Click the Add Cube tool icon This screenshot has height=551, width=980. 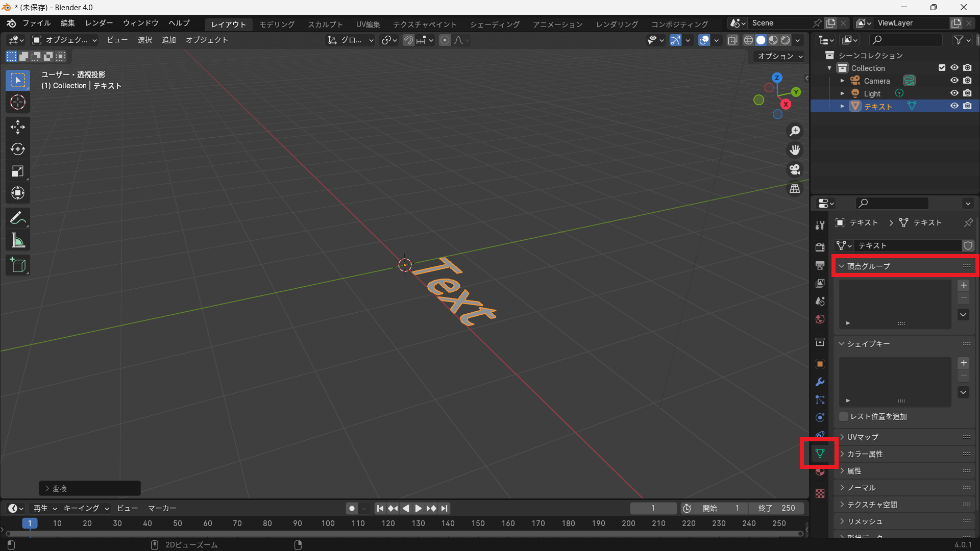pos(18,265)
